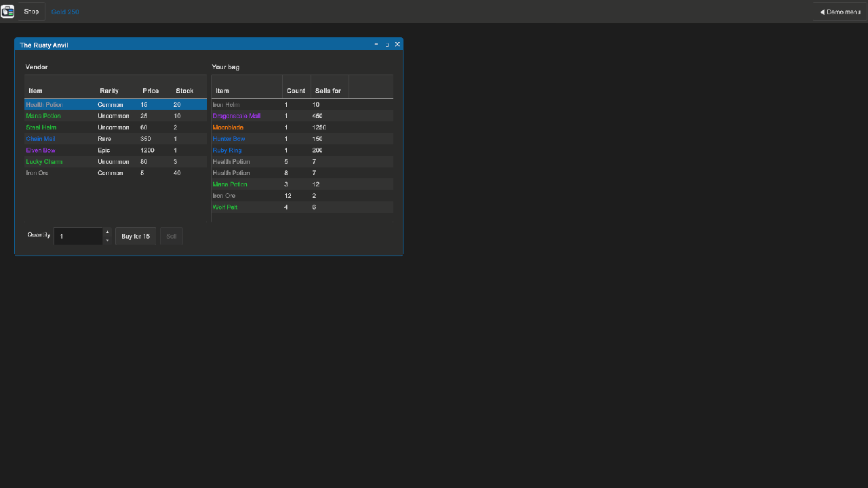Select the Chain Mail vendor row
The width and height of the screenshot is (868, 488).
pos(115,139)
